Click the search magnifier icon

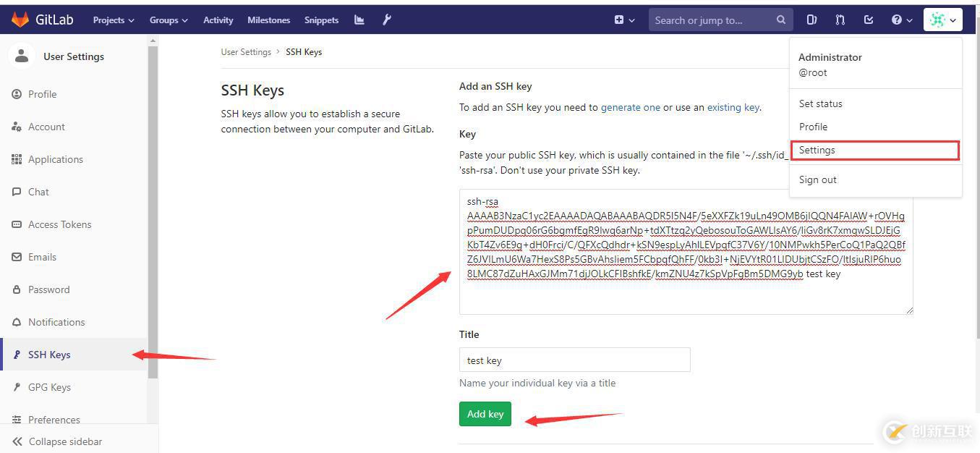coord(781,20)
